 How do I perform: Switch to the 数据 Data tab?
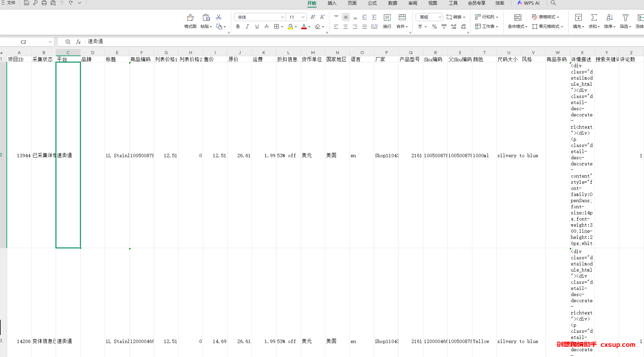392,3
